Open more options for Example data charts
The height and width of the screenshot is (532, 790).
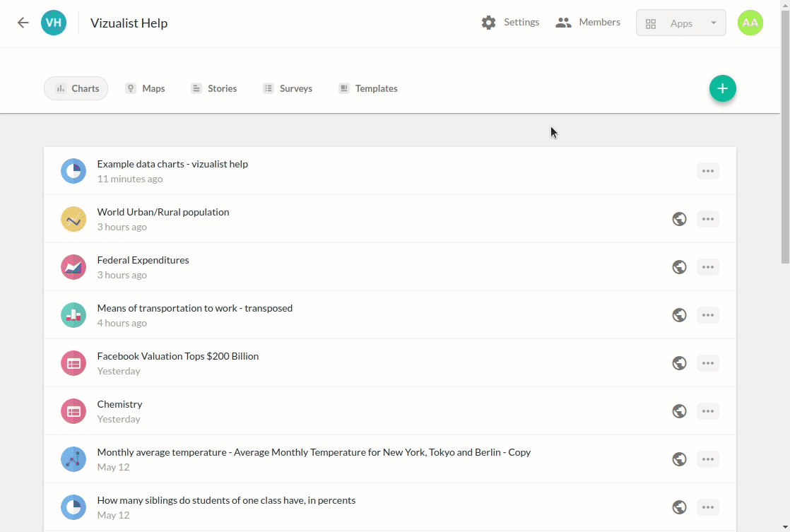coord(707,171)
